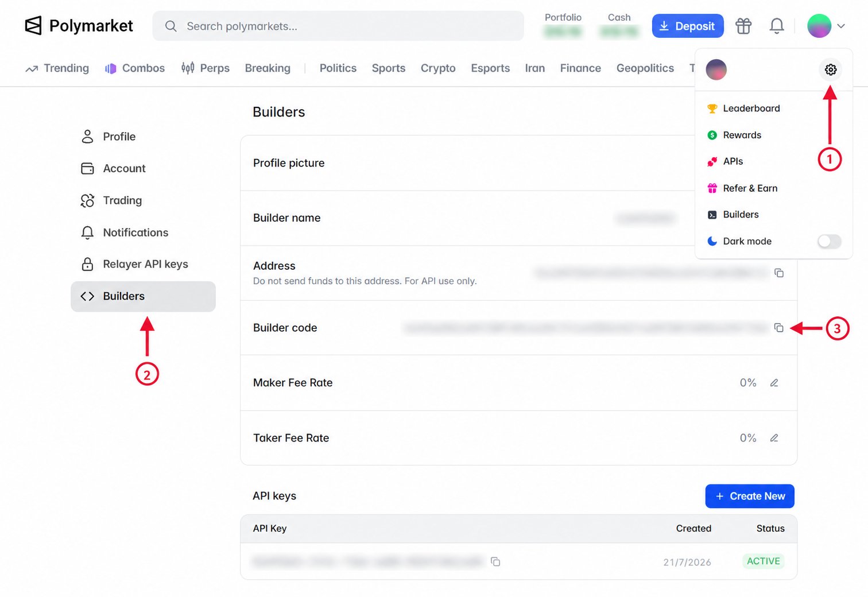Click Create New API key button
The width and height of the screenshot is (868, 597).
tap(750, 496)
